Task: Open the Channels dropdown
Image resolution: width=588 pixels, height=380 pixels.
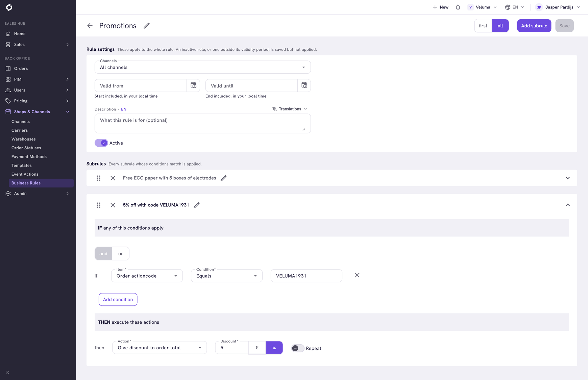Action: tap(202, 67)
